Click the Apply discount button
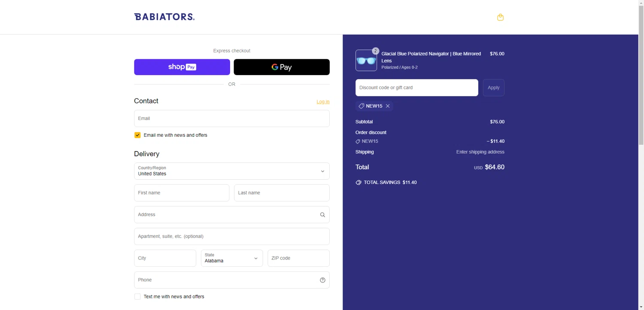 tap(494, 87)
